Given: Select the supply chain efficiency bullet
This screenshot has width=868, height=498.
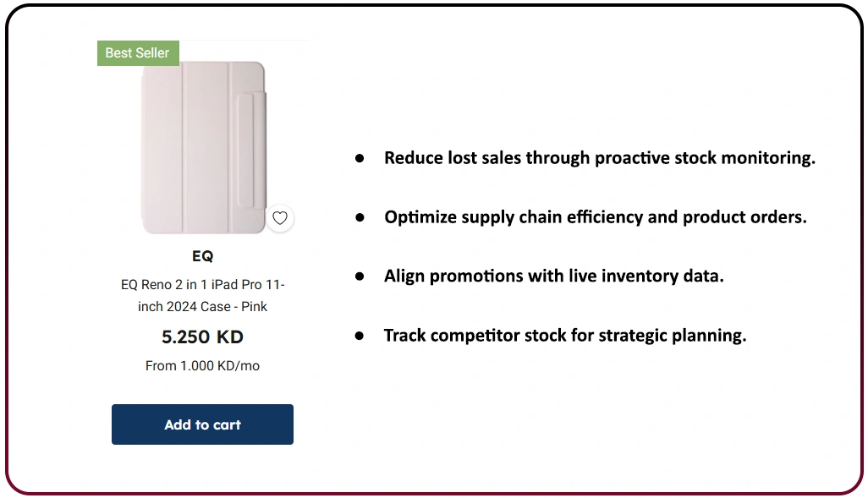Looking at the screenshot, I should coord(595,217).
